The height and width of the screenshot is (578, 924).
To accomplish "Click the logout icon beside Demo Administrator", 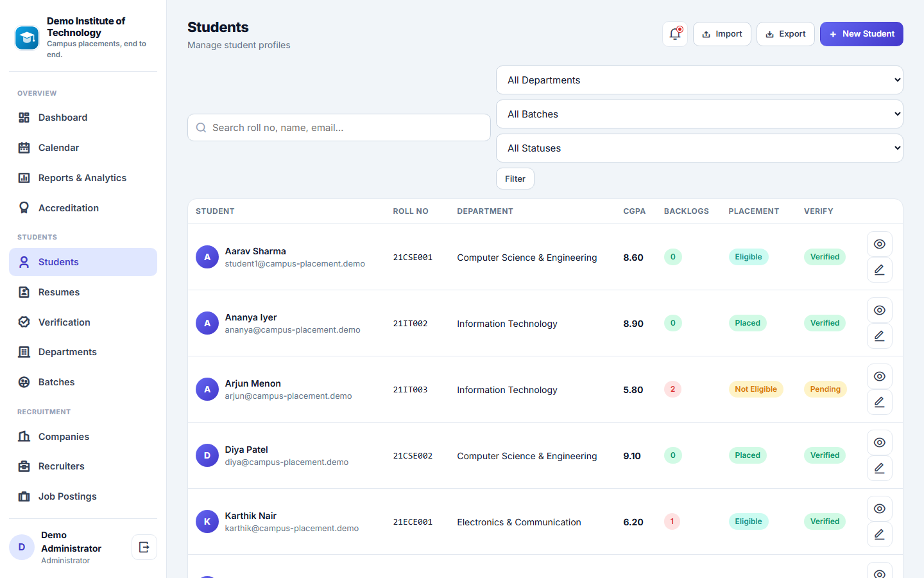I will coord(144,547).
